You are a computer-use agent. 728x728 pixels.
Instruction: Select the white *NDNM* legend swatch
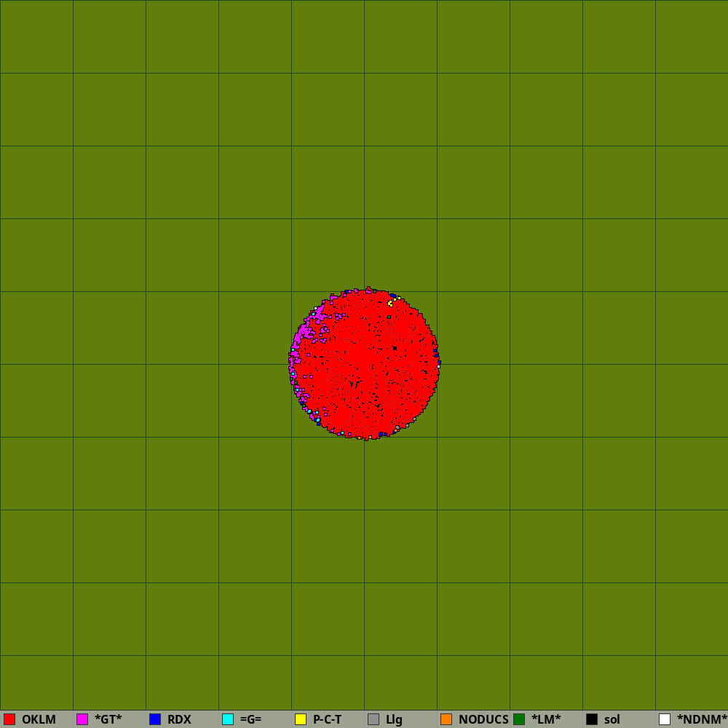coord(665,719)
